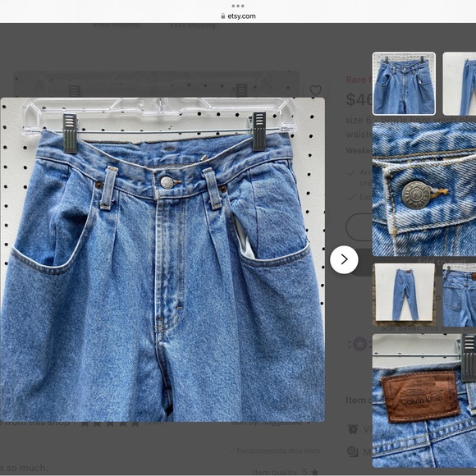Select the partially visible side-view jeans thumbnail

[459, 84]
